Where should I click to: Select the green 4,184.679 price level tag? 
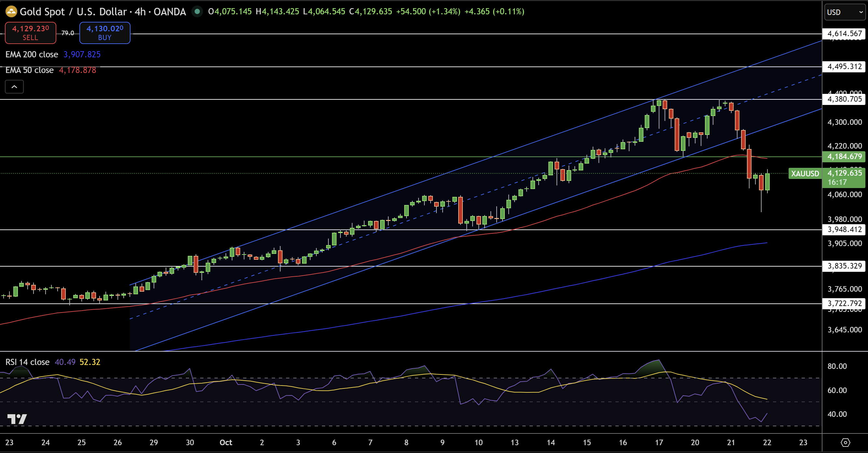point(844,156)
